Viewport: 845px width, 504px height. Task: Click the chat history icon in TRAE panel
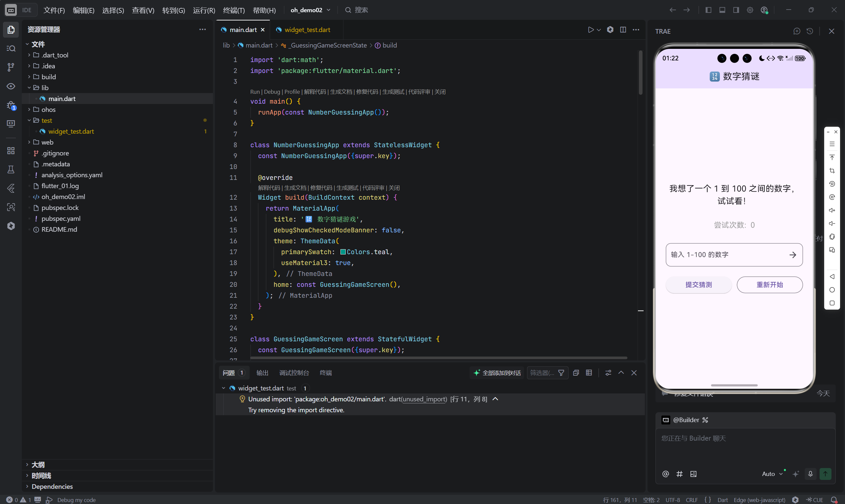click(x=810, y=31)
